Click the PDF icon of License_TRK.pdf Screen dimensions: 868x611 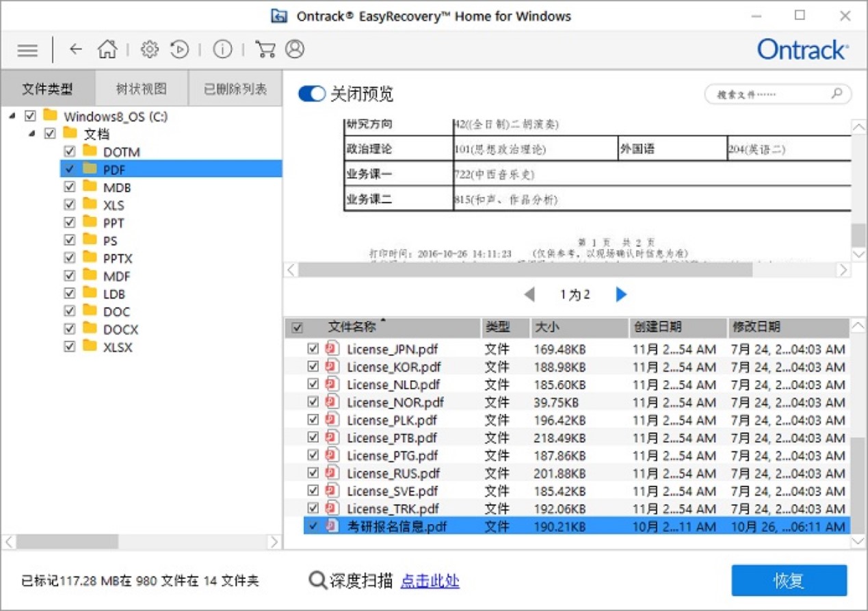[x=332, y=508]
